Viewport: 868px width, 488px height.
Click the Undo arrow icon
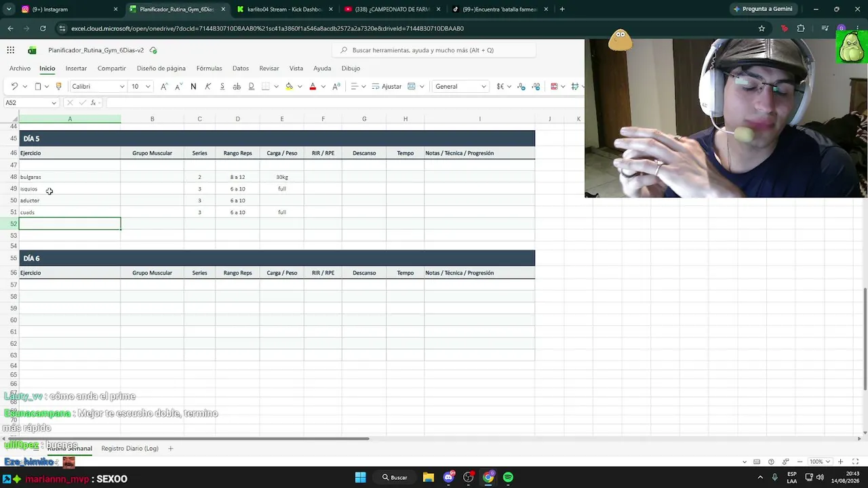point(14,87)
